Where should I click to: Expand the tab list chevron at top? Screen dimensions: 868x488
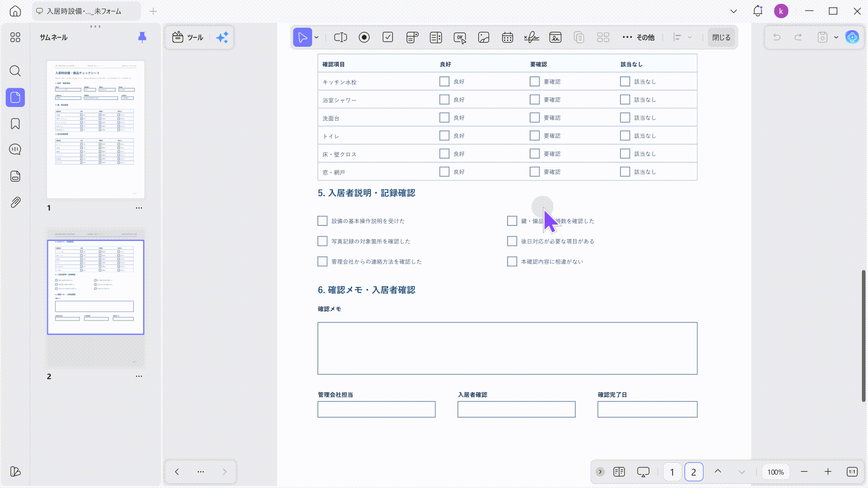point(734,11)
